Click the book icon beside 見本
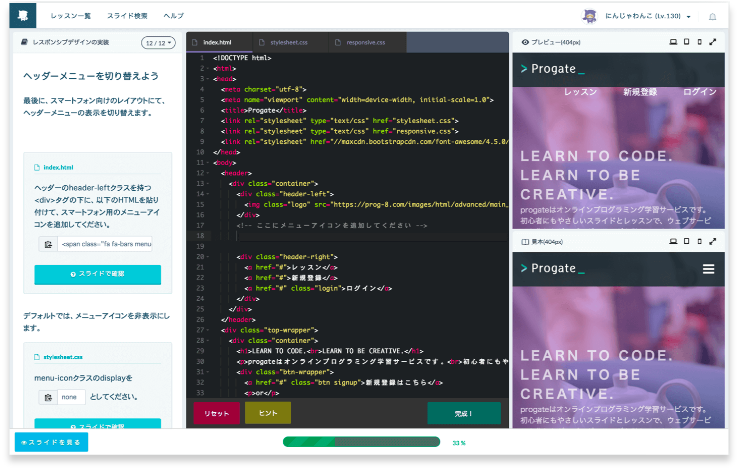The image size is (739, 470). click(x=525, y=242)
